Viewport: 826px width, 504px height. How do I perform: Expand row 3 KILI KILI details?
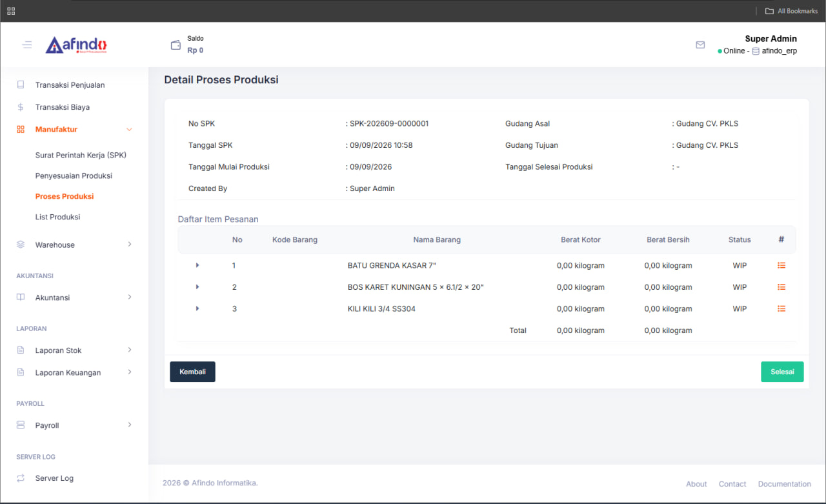[197, 308]
